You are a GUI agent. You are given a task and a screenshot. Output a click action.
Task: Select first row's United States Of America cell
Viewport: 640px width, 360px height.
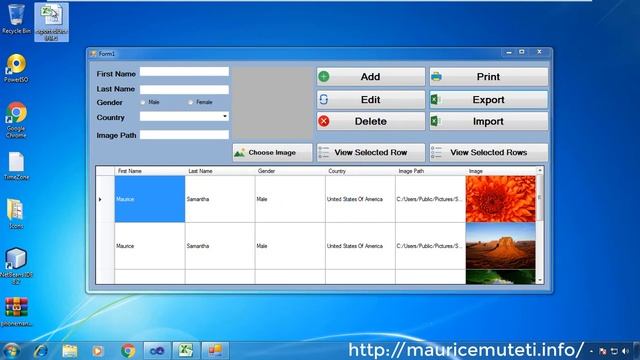(360, 199)
